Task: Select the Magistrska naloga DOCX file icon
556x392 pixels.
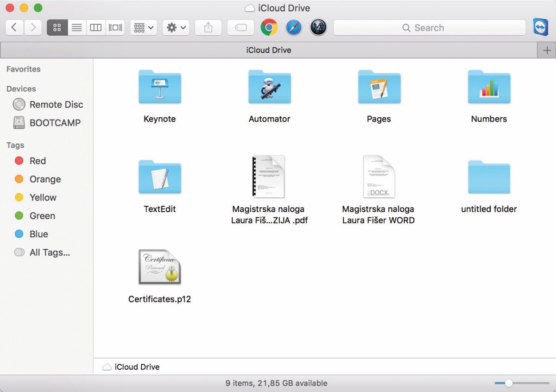Action: pos(379,177)
